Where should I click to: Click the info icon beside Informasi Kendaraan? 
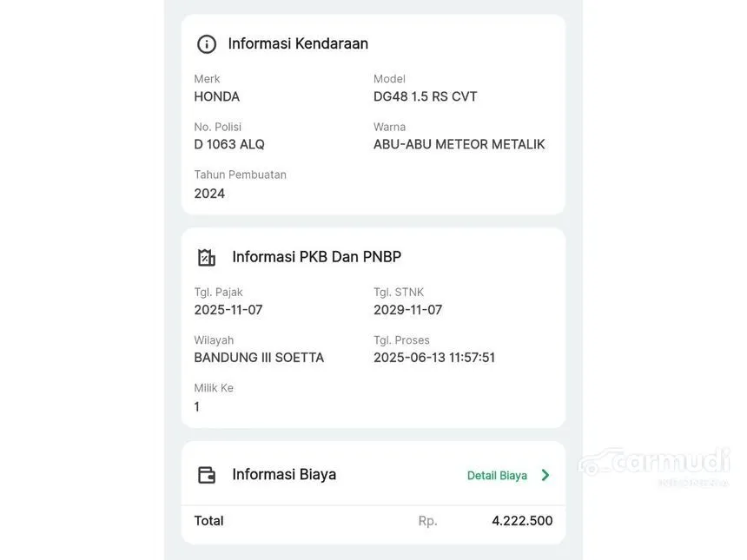tap(206, 44)
